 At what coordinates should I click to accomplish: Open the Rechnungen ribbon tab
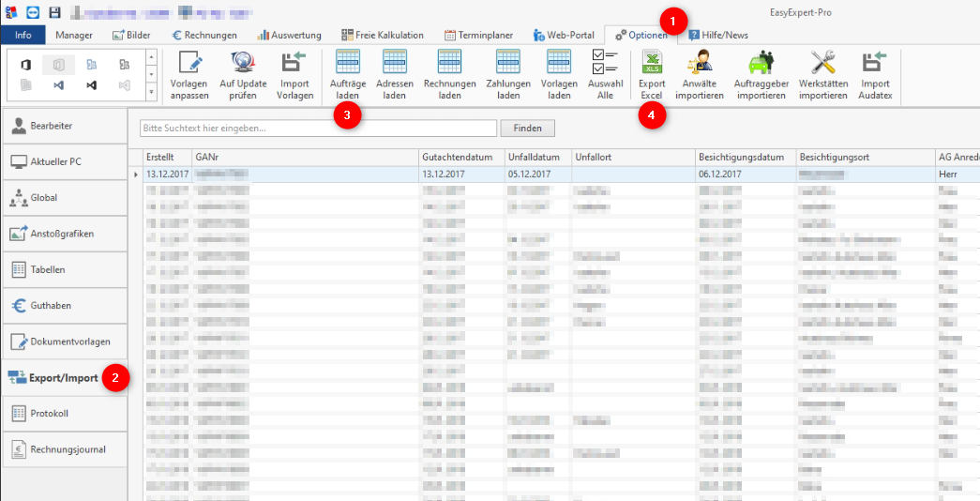[204, 35]
